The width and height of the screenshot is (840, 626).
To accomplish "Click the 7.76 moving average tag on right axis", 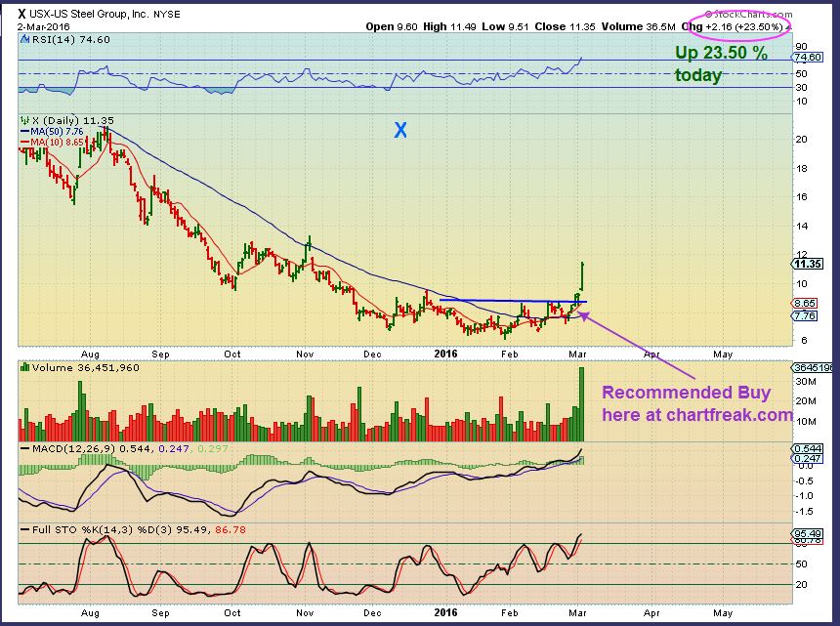I will tap(805, 316).
